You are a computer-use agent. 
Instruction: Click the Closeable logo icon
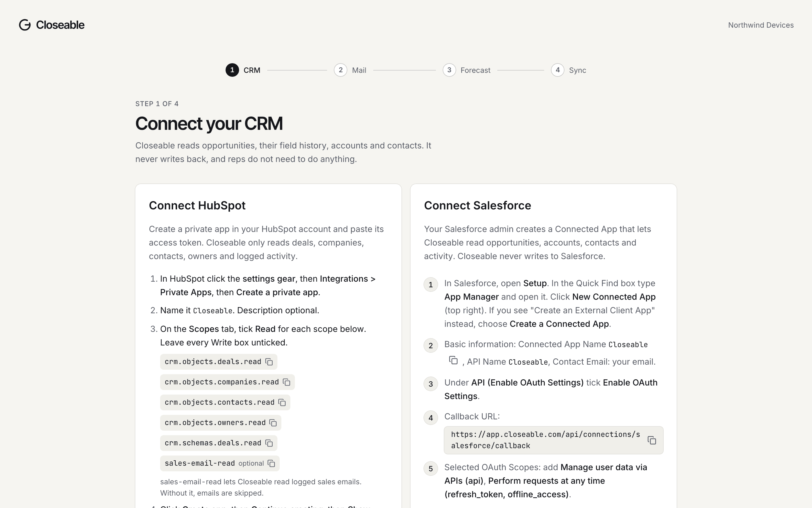(25, 25)
